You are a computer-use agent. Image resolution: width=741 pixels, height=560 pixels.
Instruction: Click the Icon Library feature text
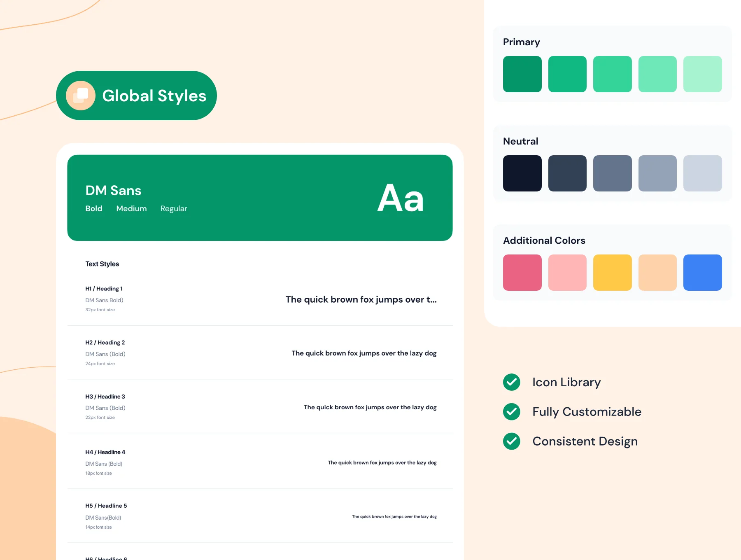click(x=566, y=382)
